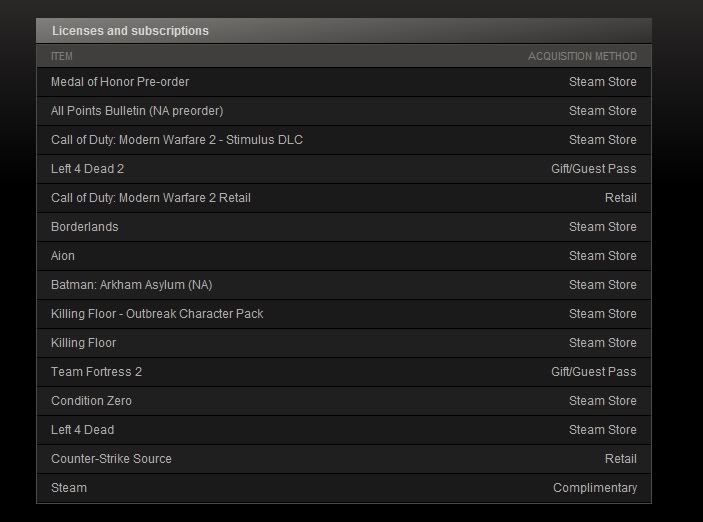Click Gift/Guest Pass in Team Fortress 2 row
The image size is (703, 522).
coord(594,372)
